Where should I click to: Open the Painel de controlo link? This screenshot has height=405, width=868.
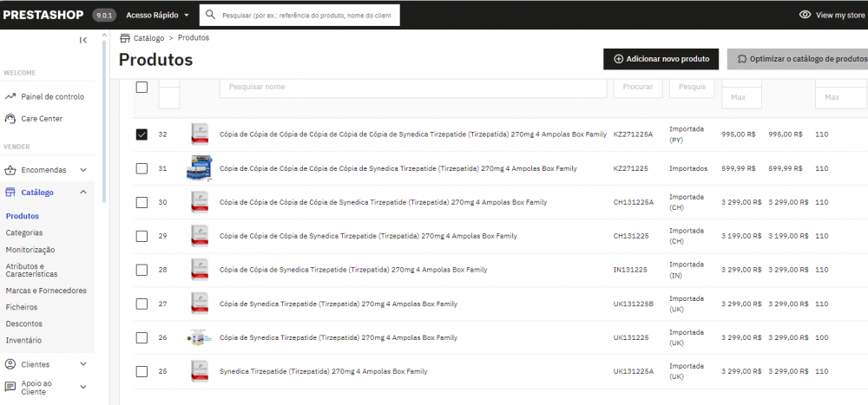53,97
